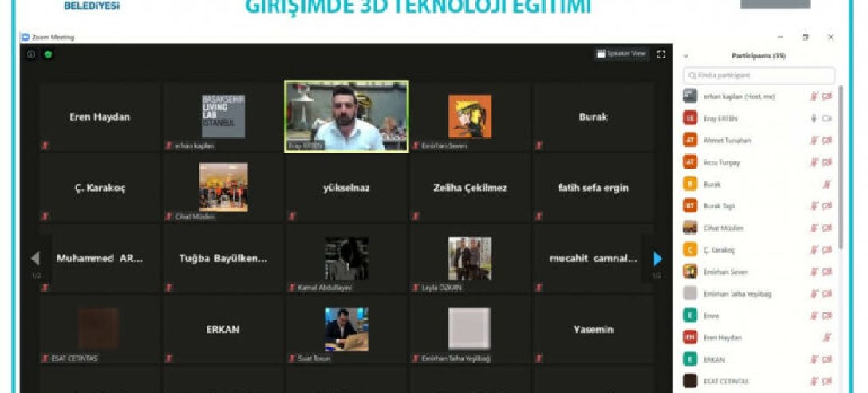Select Emirhan Talha Yeşilbağ's gray gallery tile
Screen dimensions: 868x393
point(470,329)
